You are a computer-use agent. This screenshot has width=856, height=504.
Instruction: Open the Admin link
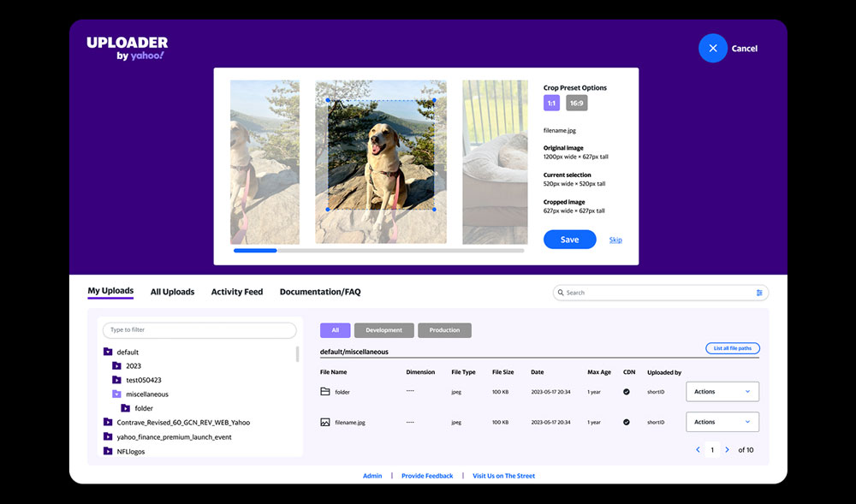(x=372, y=476)
